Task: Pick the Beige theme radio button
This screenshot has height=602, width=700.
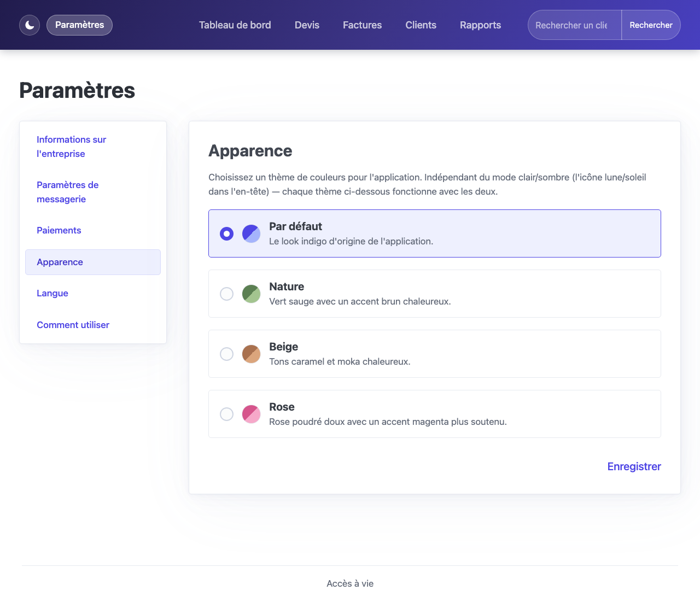Action: [x=226, y=354]
